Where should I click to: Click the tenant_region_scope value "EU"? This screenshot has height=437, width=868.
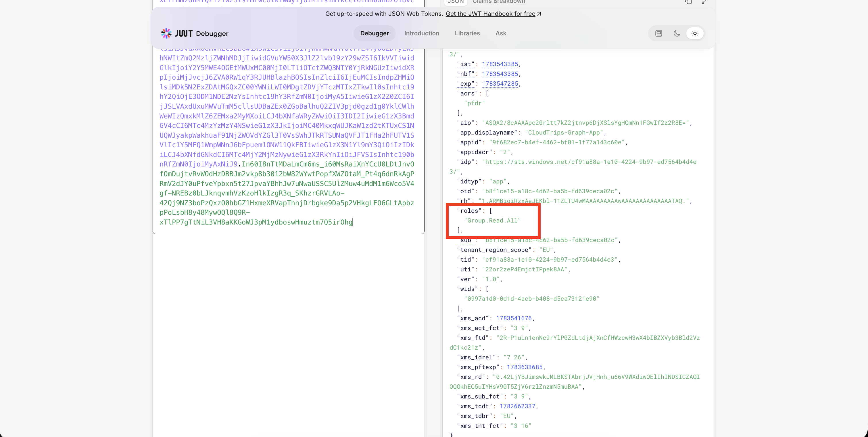(x=546, y=250)
